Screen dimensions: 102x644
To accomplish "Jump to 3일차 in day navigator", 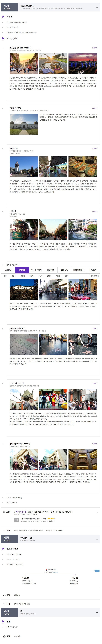I will 23,276.
